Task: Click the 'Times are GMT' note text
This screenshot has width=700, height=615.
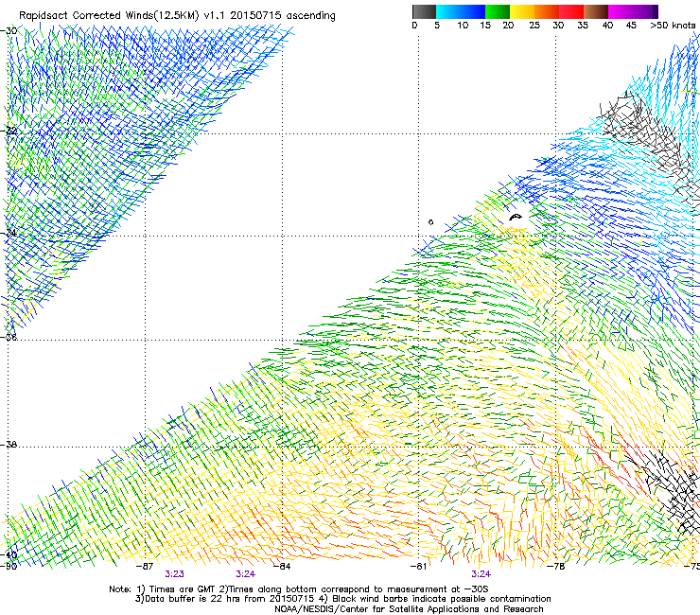Action: pyautogui.click(x=183, y=589)
